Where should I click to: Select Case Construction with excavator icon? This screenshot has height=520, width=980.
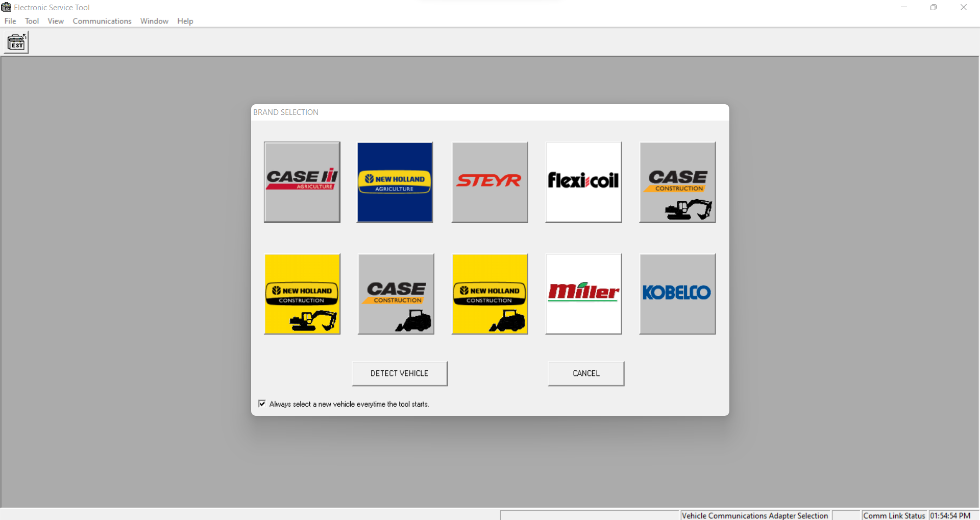(678, 182)
